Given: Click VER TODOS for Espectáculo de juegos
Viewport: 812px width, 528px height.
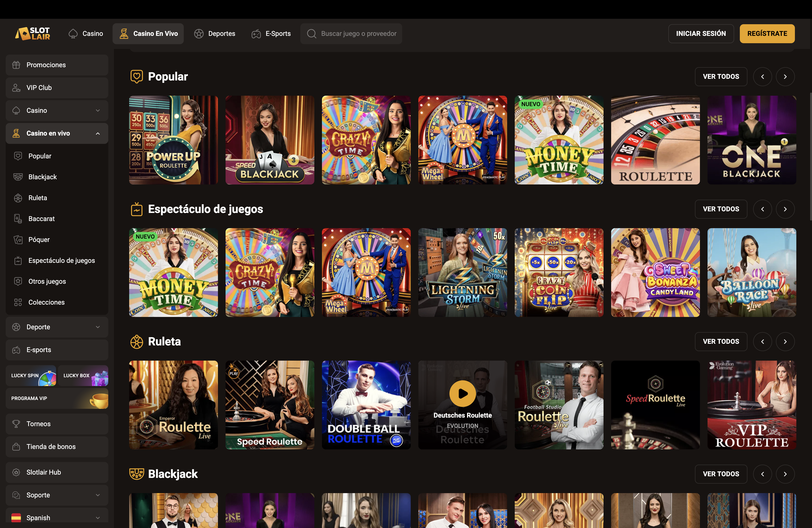Looking at the screenshot, I should 721,209.
